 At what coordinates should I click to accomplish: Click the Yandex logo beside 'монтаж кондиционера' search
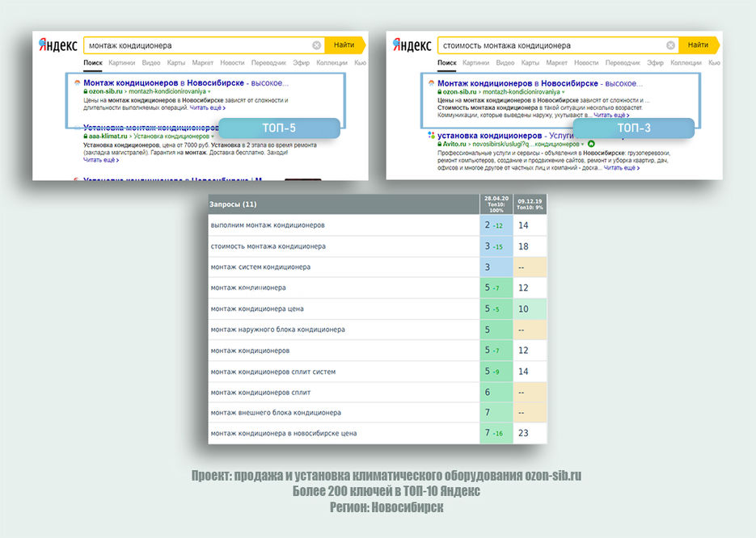point(58,45)
